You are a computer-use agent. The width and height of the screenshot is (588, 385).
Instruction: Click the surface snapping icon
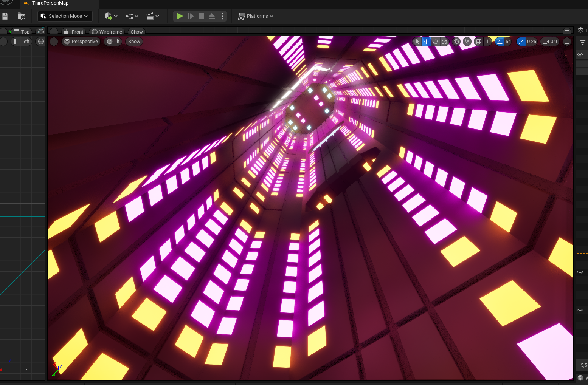467,42
